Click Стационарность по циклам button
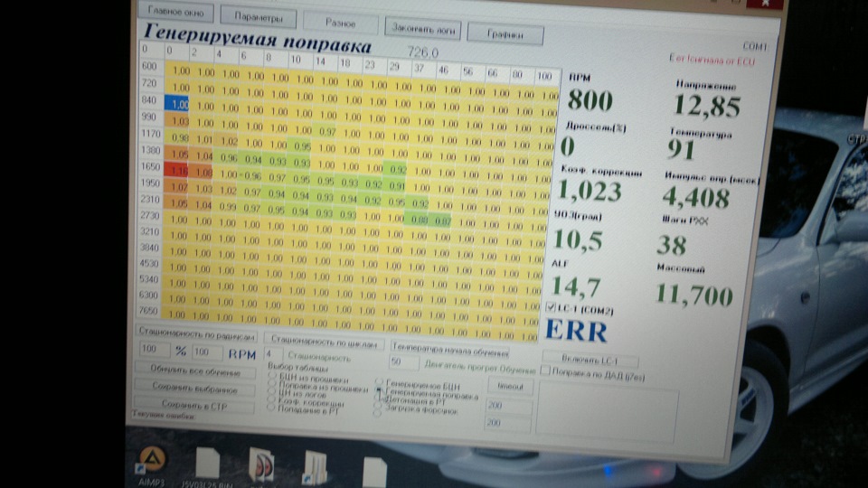This screenshot has height=488, width=868. 324,341
